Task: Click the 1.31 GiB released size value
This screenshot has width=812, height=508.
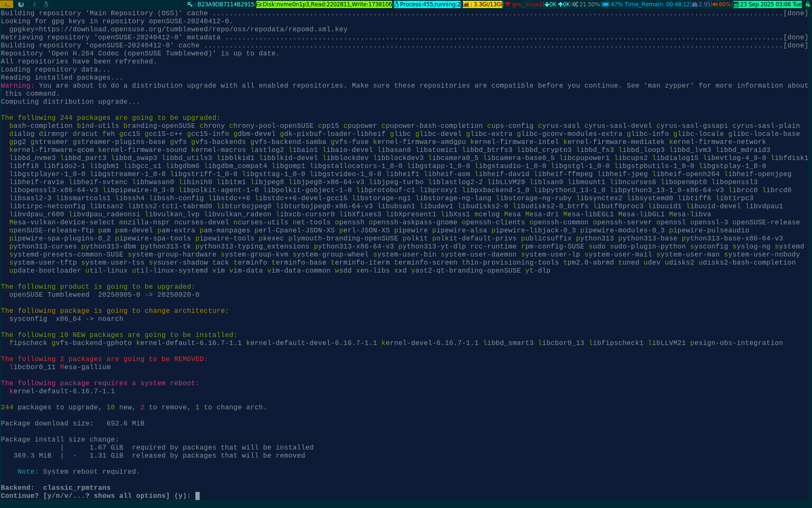Action: tap(106, 456)
